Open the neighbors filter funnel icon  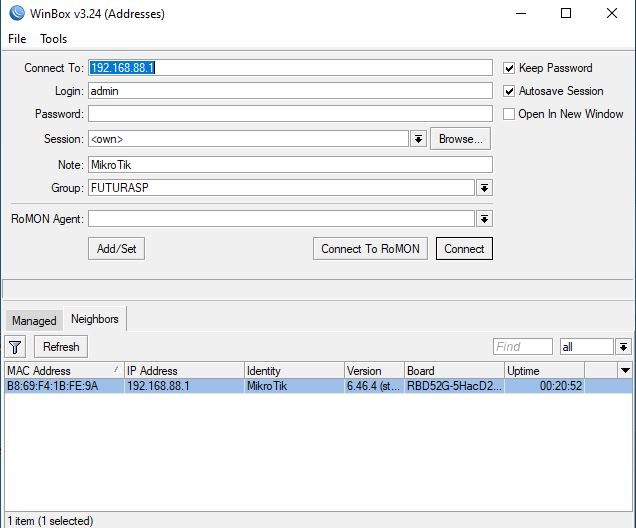pyautogui.click(x=15, y=347)
